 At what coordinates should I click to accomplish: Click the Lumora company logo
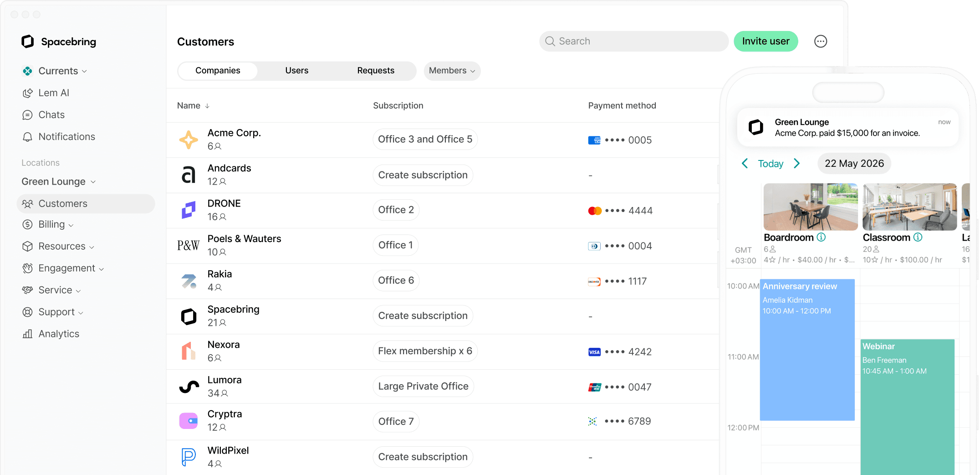[189, 387]
